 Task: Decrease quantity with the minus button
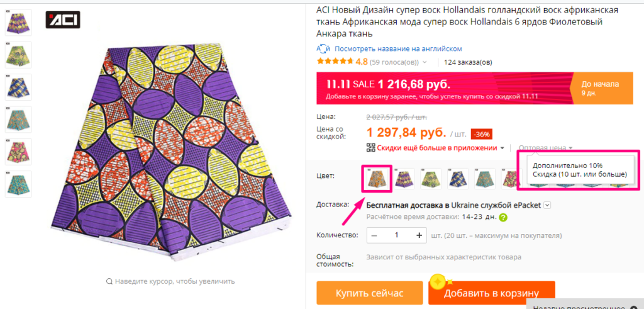point(374,235)
